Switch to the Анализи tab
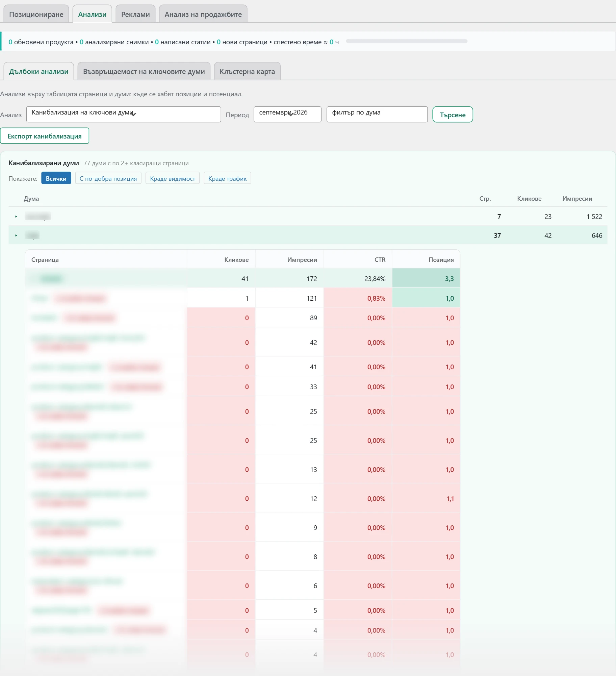Image resolution: width=616 pixels, height=676 pixels. (92, 14)
